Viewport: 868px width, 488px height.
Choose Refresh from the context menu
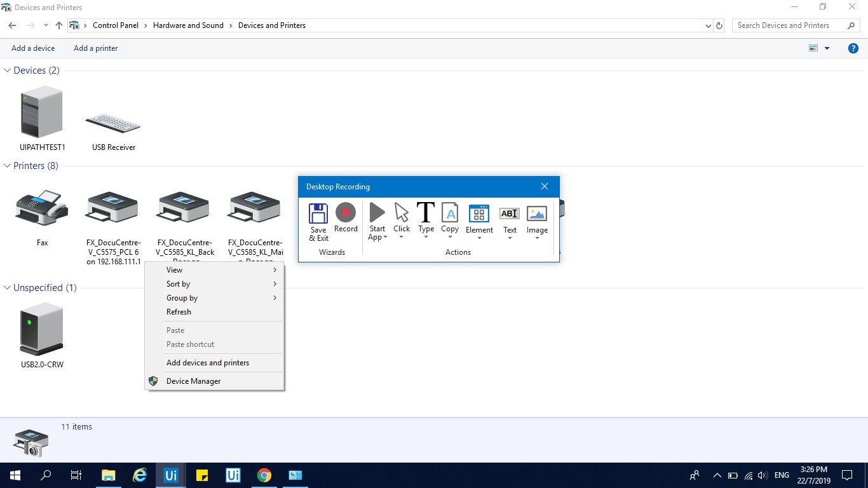pos(215,312)
